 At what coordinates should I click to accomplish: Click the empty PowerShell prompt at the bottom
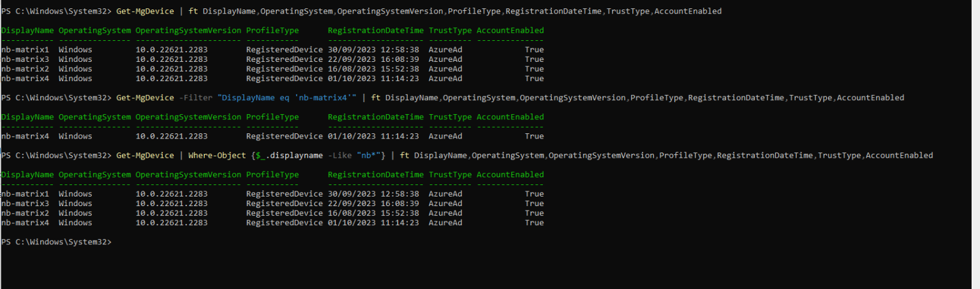[x=57, y=242]
